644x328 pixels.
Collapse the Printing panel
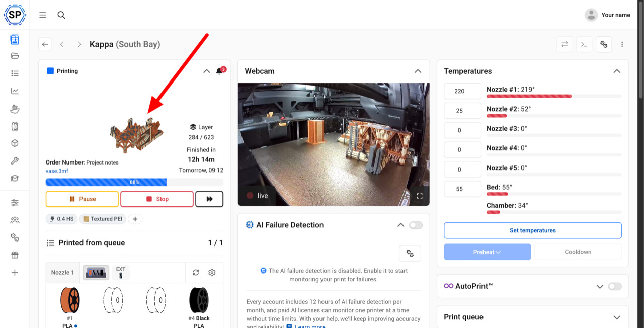206,71
